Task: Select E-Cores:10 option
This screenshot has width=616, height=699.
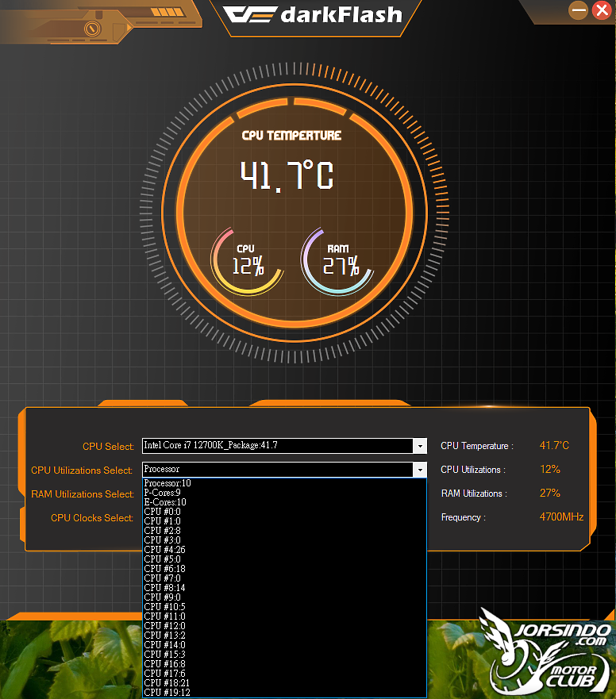Action: (284, 502)
